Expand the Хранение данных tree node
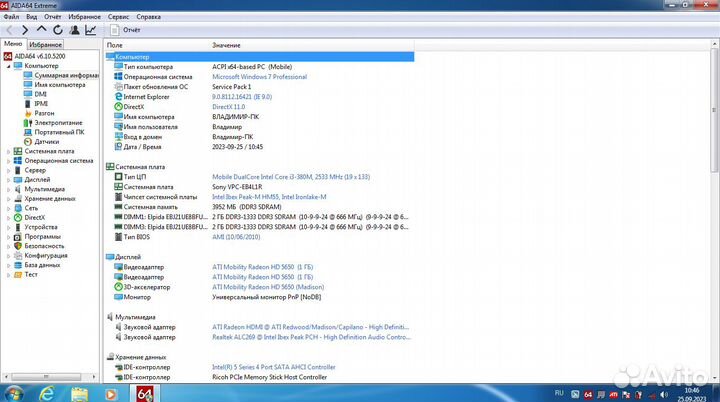 click(8, 198)
